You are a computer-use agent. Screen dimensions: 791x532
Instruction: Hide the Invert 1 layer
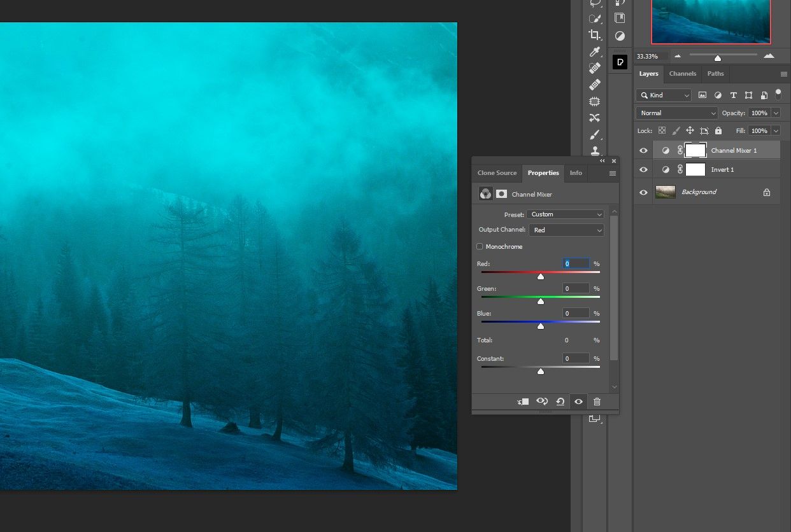pos(643,170)
